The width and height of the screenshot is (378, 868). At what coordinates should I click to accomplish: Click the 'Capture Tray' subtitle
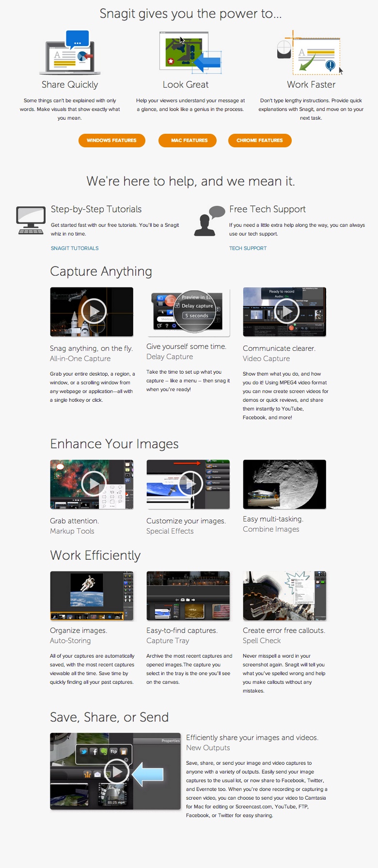click(168, 641)
